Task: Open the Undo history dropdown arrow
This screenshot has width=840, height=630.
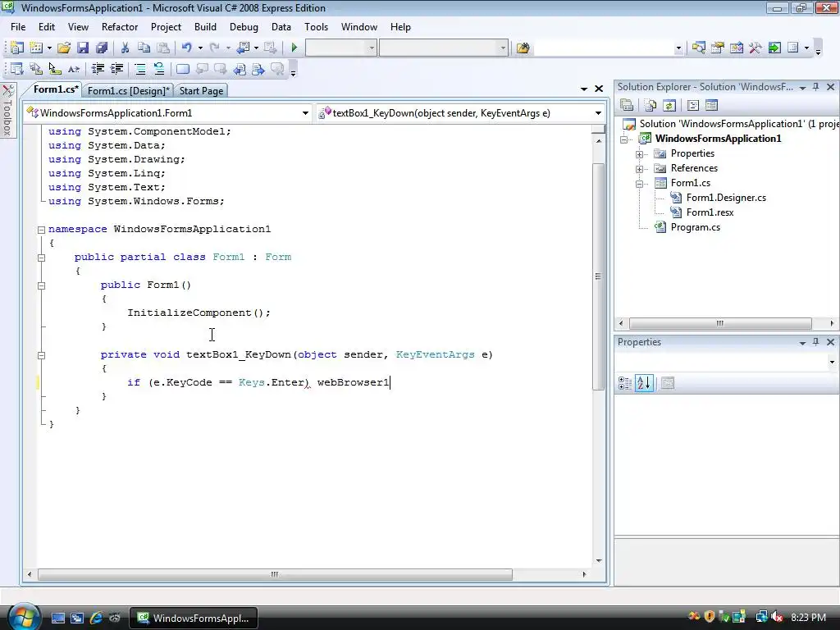Action: (x=200, y=48)
